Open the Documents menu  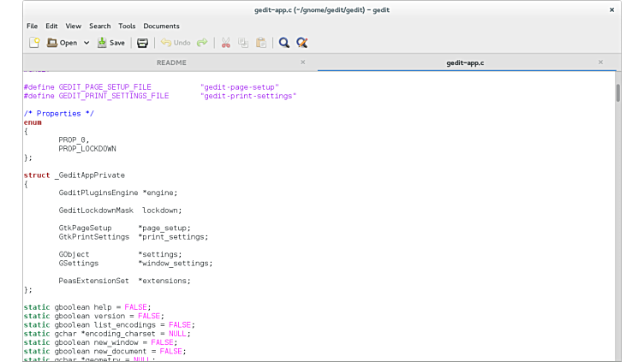pos(161,26)
